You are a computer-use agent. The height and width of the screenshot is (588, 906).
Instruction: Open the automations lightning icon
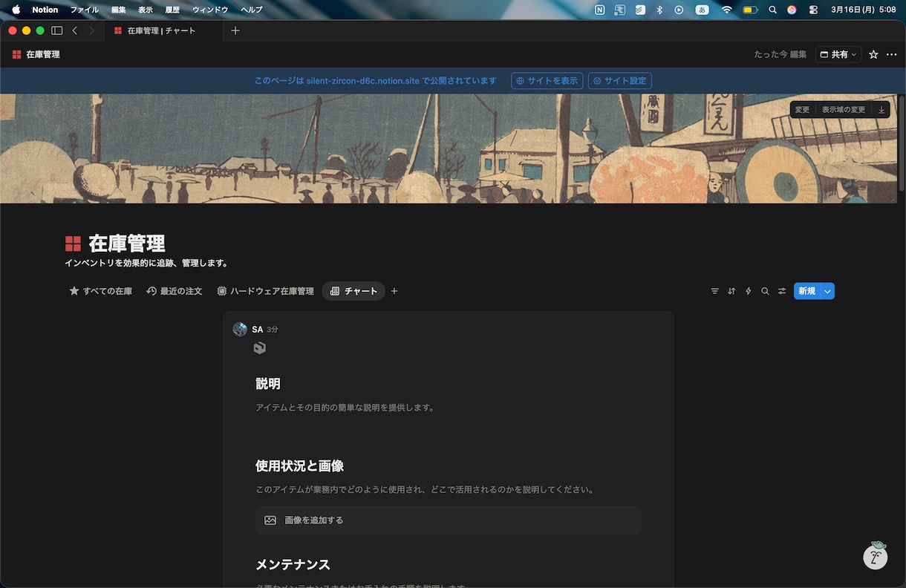coord(748,291)
